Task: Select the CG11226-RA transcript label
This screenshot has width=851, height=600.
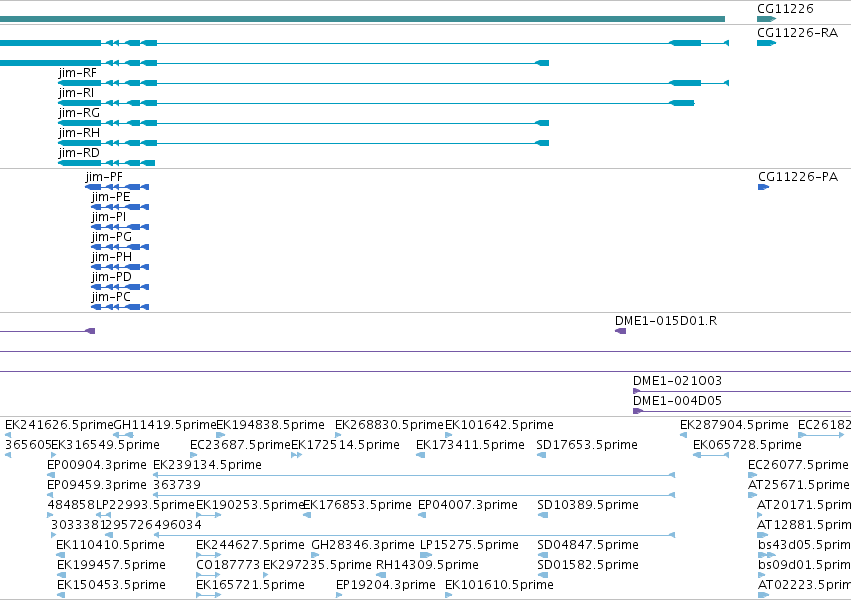Action: (797, 33)
